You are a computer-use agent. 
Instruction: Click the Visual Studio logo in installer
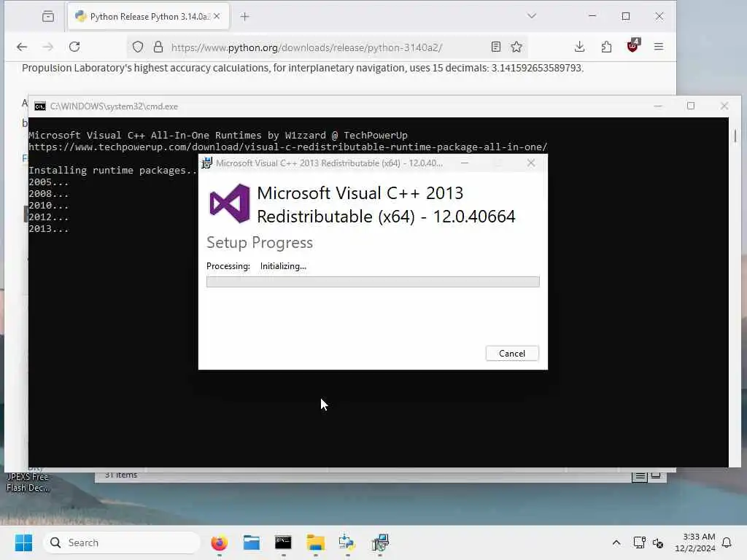pos(230,203)
